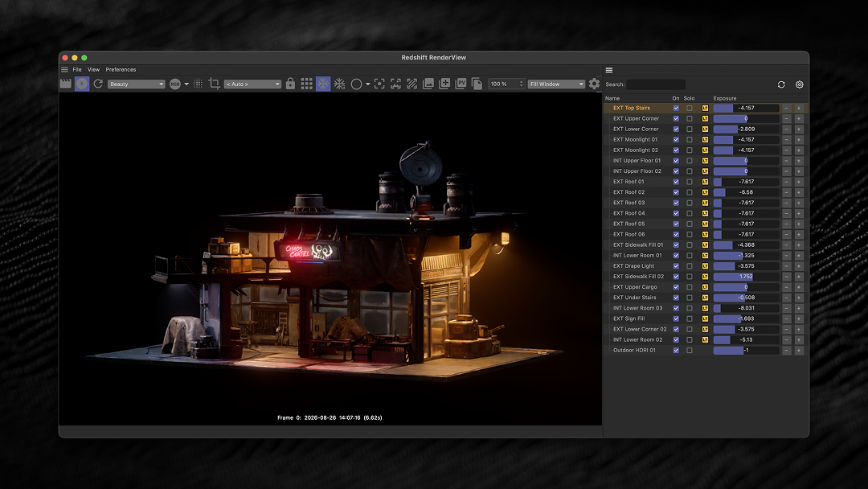This screenshot has height=489, width=868.
Task: Open the toolbar gear settings
Action: point(594,84)
